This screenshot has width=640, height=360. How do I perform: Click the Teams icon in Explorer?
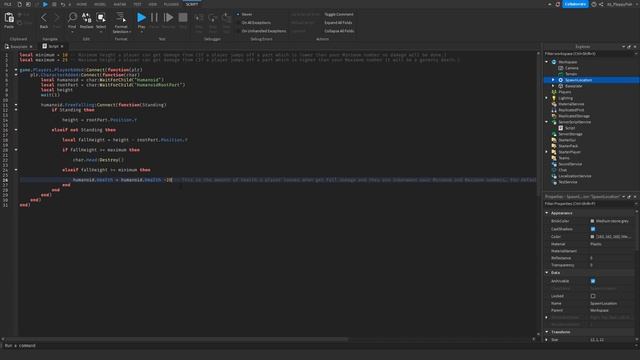(554, 158)
